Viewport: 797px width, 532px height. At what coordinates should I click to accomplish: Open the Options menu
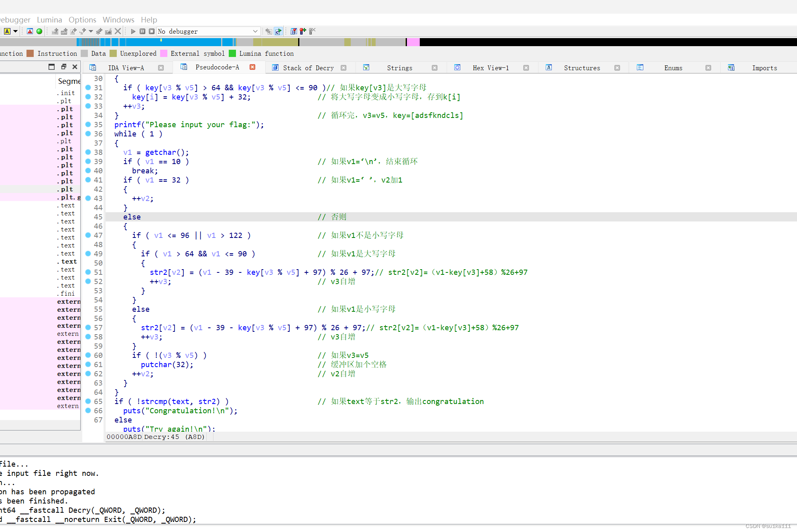tap(82, 19)
